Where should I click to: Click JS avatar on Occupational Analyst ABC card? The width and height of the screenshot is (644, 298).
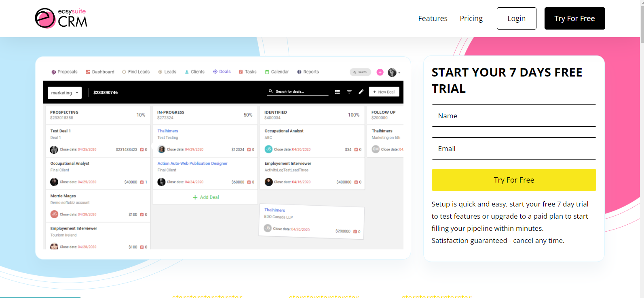point(268,149)
